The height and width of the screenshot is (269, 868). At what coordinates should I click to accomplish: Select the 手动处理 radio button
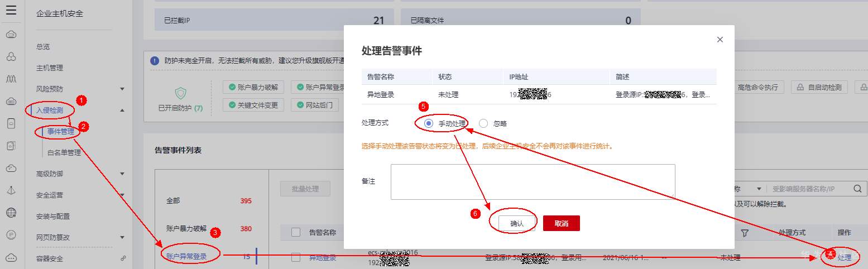point(429,123)
